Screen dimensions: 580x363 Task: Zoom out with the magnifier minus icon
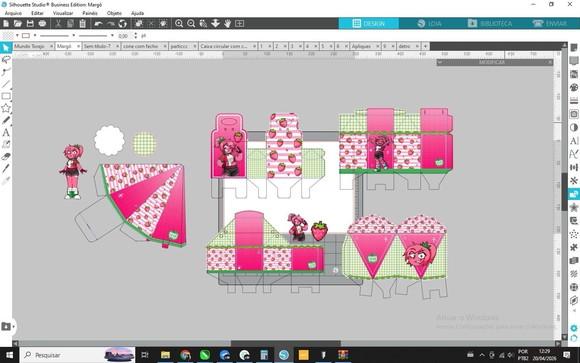191,23
